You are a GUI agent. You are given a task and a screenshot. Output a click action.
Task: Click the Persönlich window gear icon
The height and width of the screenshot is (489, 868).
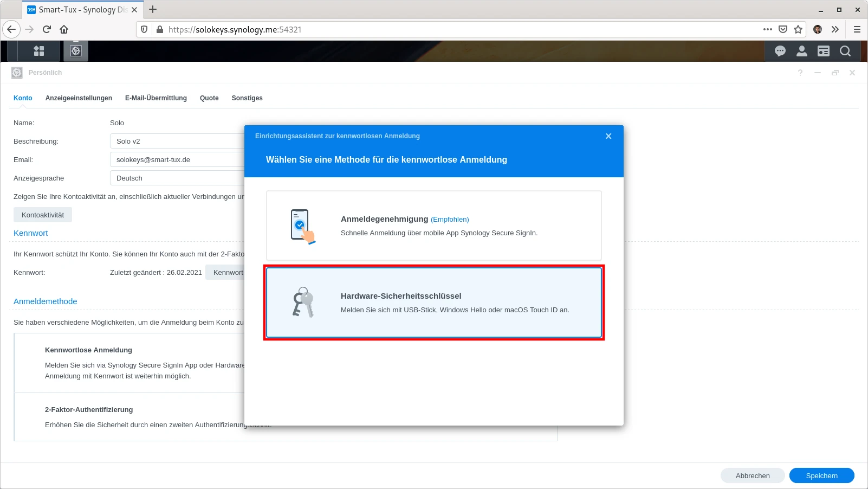click(x=17, y=73)
